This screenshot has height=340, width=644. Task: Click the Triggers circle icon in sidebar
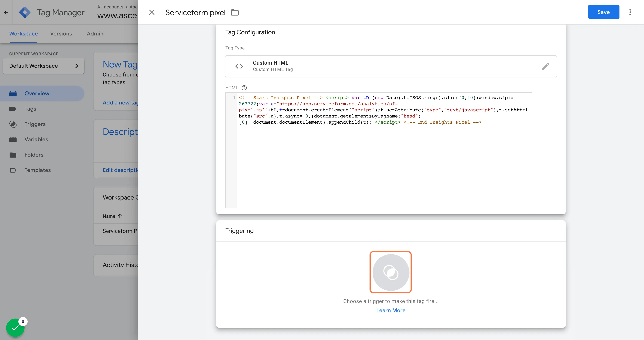point(13,124)
